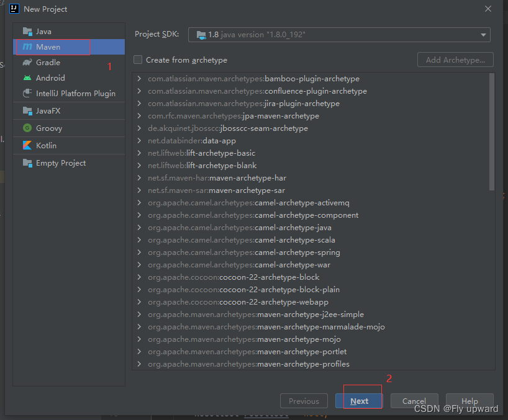This screenshot has height=420, width=508.
Task: Close the New Project dialog
Action: point(488,9)
